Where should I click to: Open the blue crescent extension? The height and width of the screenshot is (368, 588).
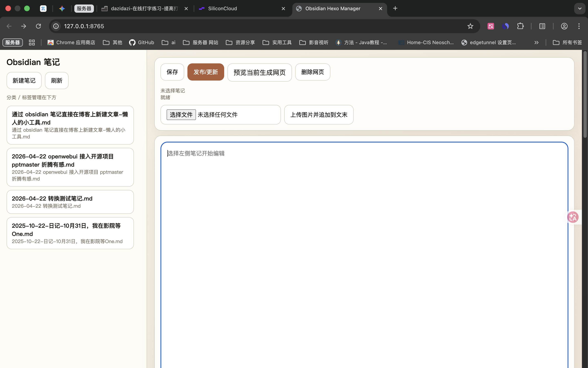coord(506,26)
